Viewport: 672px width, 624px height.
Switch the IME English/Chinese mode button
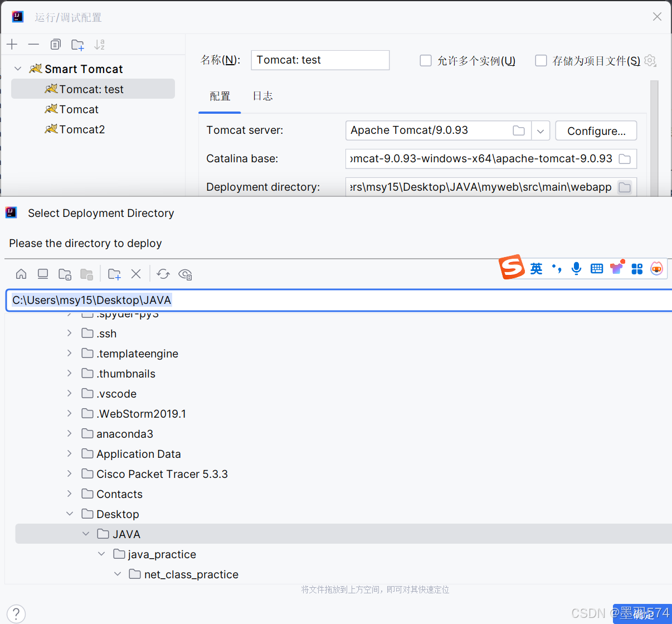tap(536, 269)
